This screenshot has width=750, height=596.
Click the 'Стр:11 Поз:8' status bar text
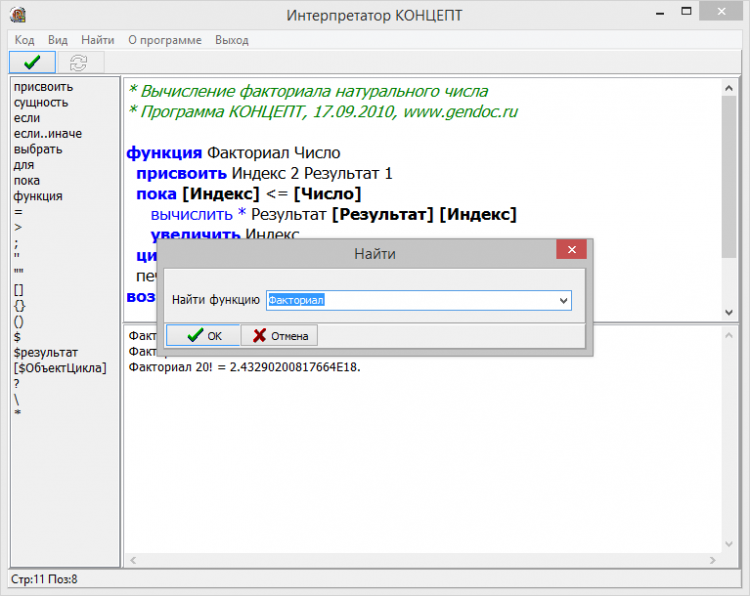click(x=44, y=579)
